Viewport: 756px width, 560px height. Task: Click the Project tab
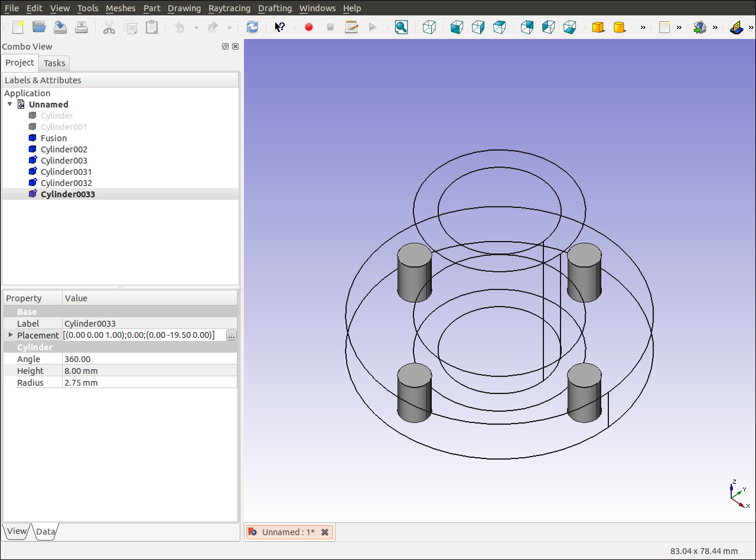(x=20, y=63)
